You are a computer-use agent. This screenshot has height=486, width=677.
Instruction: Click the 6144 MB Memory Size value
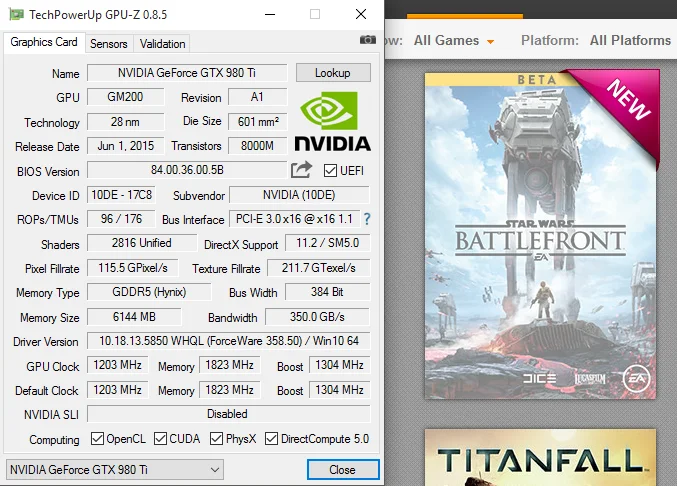(x=134, y=317)
